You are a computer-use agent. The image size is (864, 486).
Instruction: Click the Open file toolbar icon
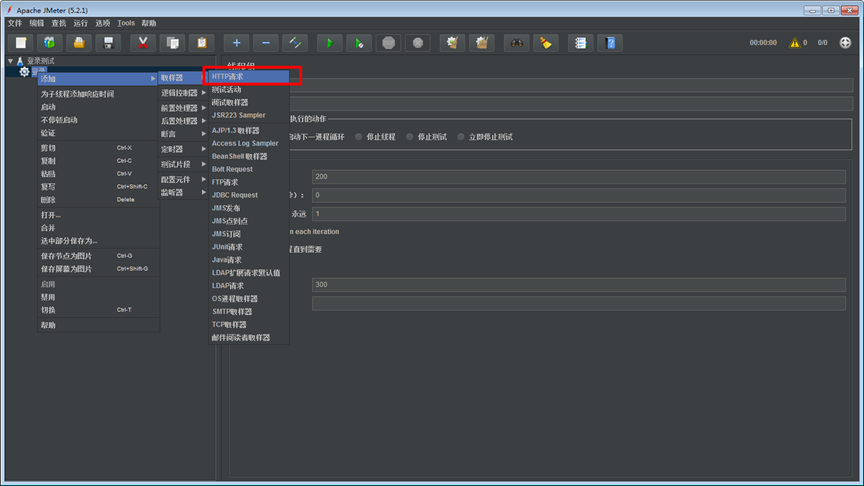79,42
